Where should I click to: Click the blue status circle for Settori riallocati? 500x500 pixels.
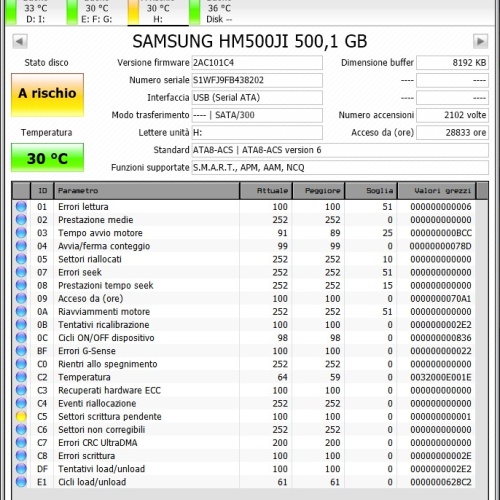(21, 259)
